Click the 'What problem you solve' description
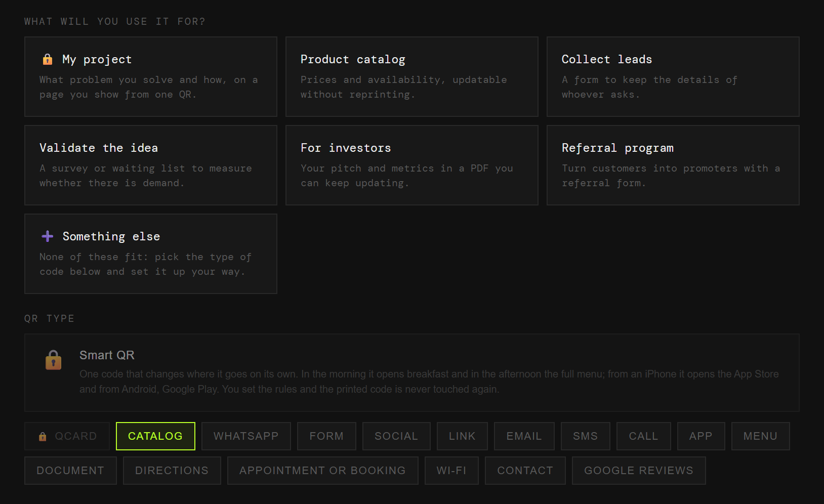The height and width of the screenshot is (504, 824). 149,87
